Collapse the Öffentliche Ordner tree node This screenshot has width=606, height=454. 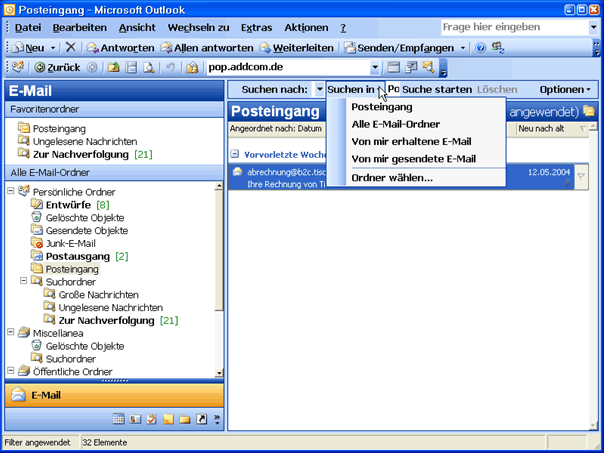pos(11,371)
